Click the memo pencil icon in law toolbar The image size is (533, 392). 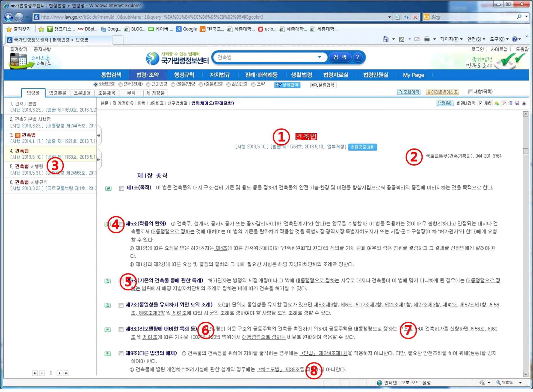(503, 103)
